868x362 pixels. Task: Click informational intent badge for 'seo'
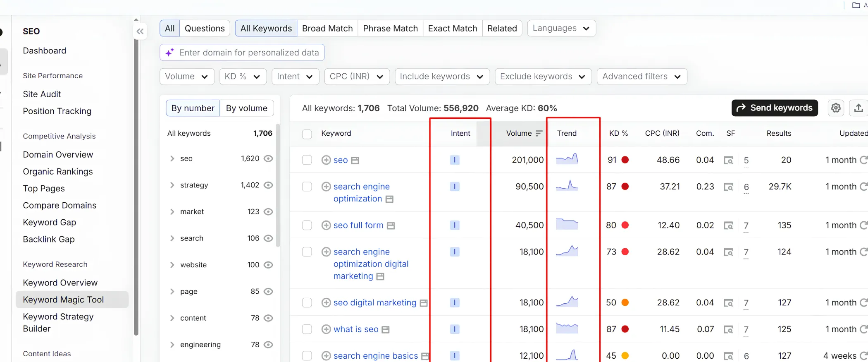(x=455, y=160)
